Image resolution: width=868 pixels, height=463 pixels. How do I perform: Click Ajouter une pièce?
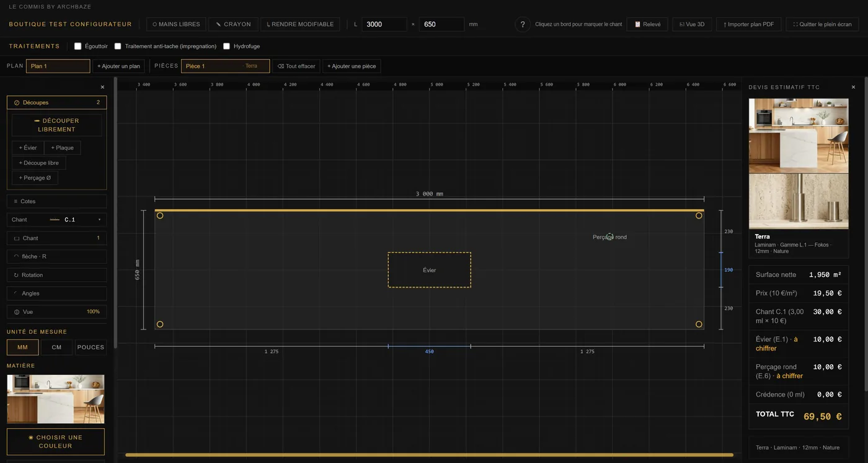point(352,66)
